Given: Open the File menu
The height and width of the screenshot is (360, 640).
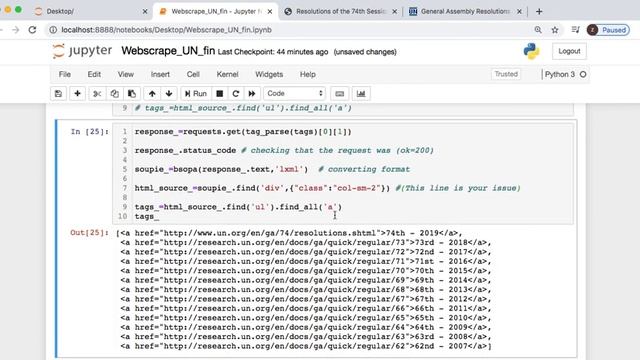Looking at the screenshot, I should coord(64,74).
